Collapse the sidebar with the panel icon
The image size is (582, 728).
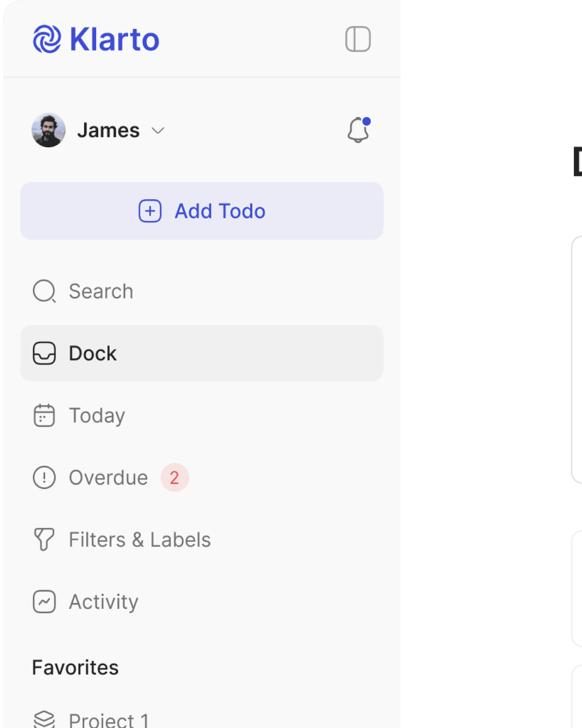point(358,39)
